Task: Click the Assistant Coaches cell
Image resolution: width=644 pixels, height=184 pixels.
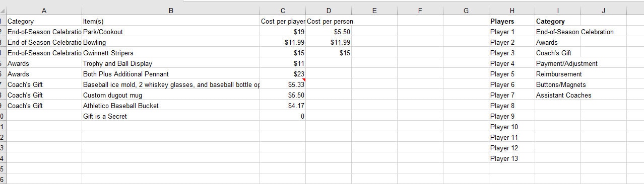Action: (558, 95)
